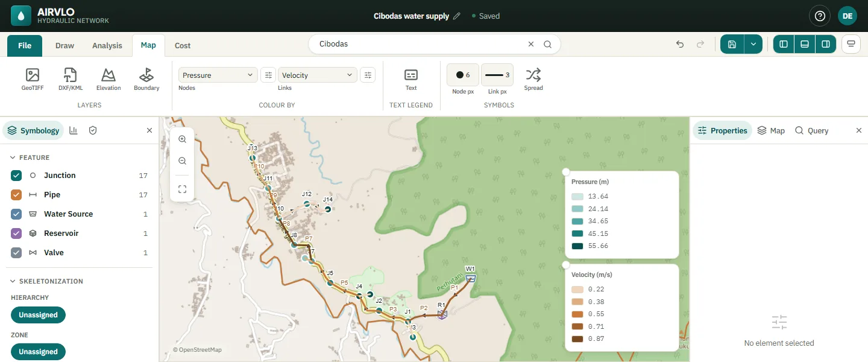The image size is (868, 362).
Task: Toggle Pipe feature checkbox
Action: 16,195
